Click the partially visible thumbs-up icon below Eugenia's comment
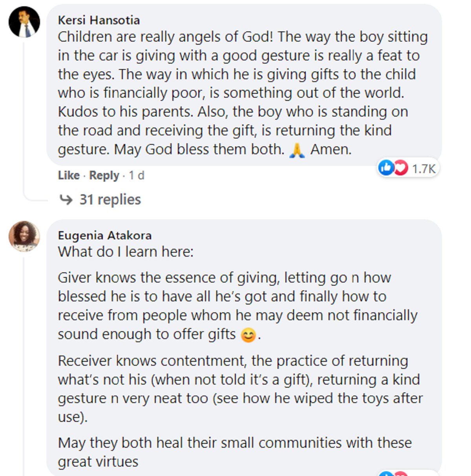The height and width of the screenshot is (476, 471). click(x=386, y=474)
